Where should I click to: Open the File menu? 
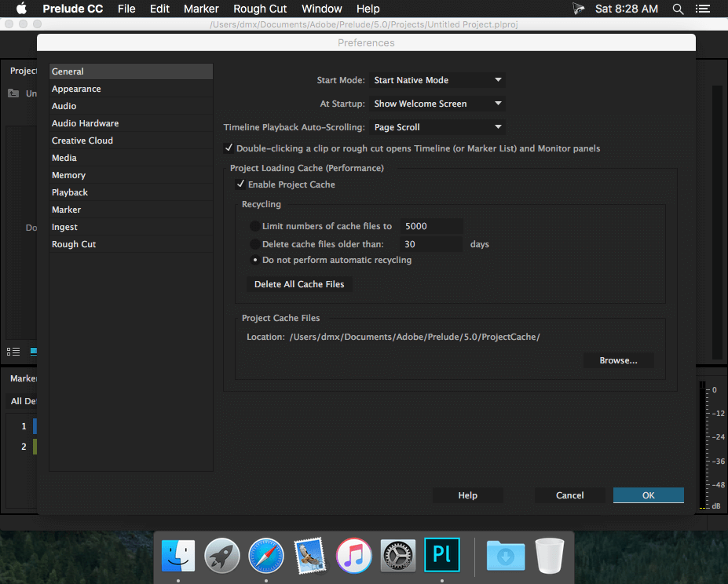126,9
